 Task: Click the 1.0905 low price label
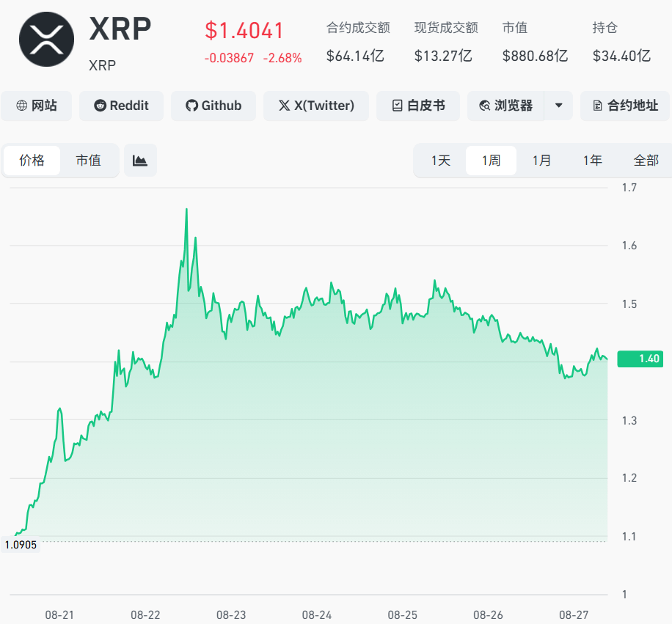click(21, 545)
